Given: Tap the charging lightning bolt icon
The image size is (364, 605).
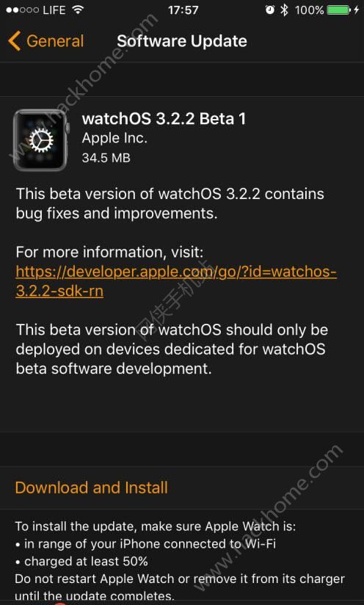Looking at the screenshot, I should pyautogui.click(x=357, y=10).
